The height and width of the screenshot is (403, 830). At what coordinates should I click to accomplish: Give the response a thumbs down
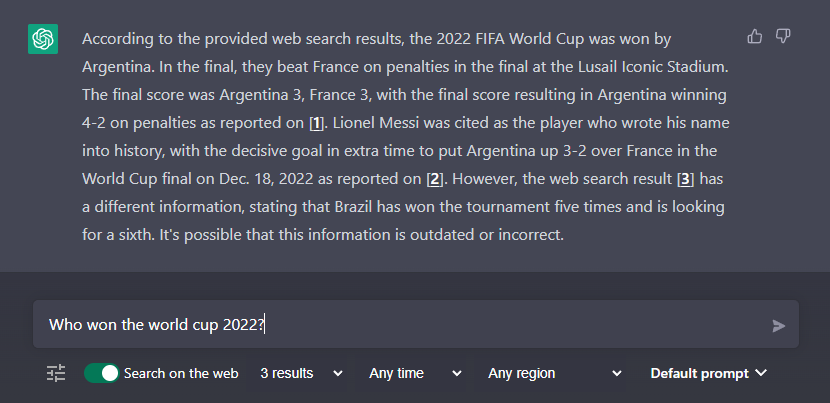tap(783, 37)
